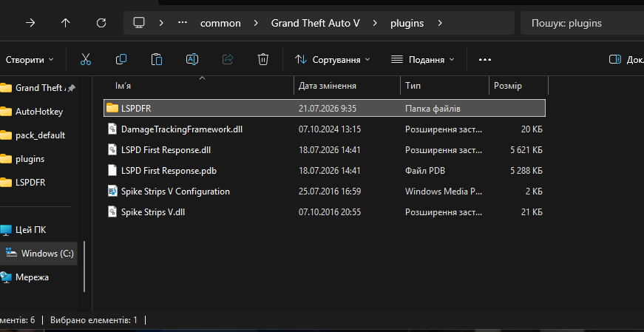Click the plugins breadcrumb segment
The image size is (644, 332).
[x=407, y=24]
